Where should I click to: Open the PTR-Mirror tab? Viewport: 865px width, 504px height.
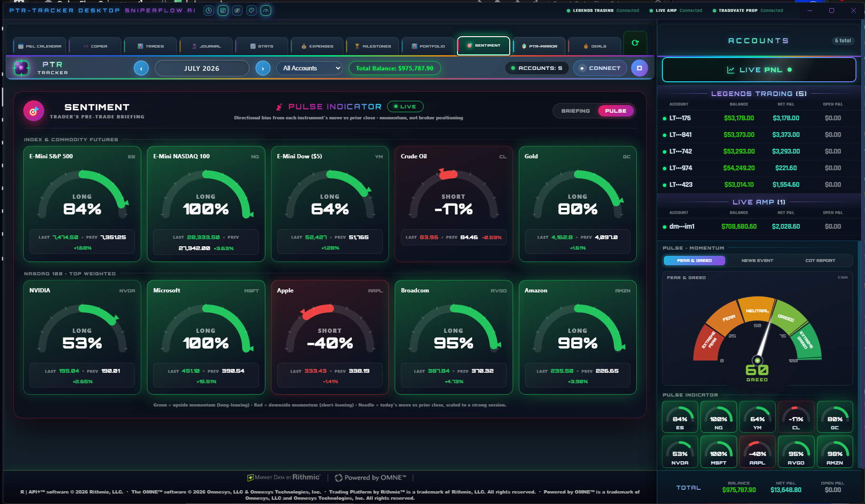[539, 46]
